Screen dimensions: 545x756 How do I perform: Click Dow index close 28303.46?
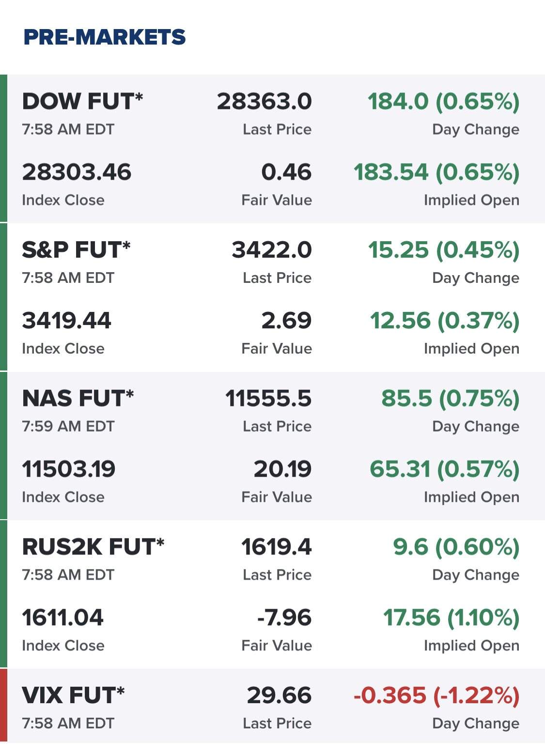click(77, 172)
